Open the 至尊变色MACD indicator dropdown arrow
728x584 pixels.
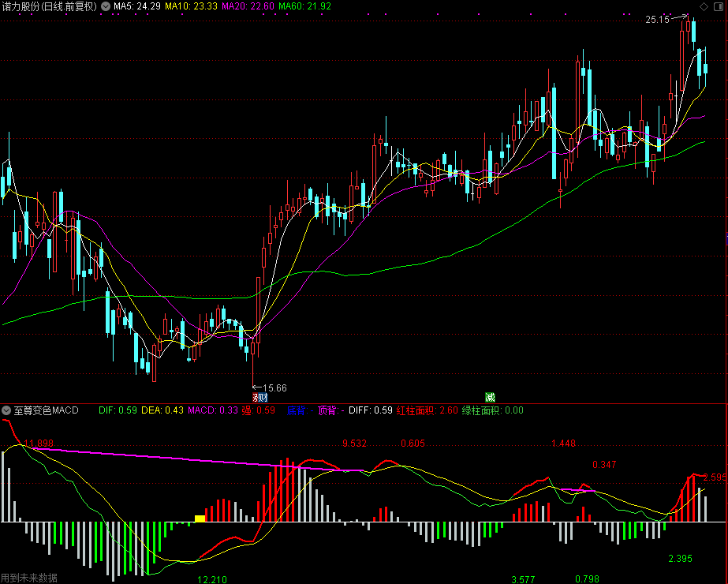pyautogui.click(x=6, y=410)
